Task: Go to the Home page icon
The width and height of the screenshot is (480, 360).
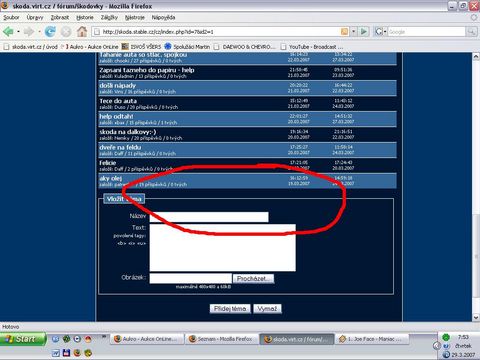Action: pos(82,32)
